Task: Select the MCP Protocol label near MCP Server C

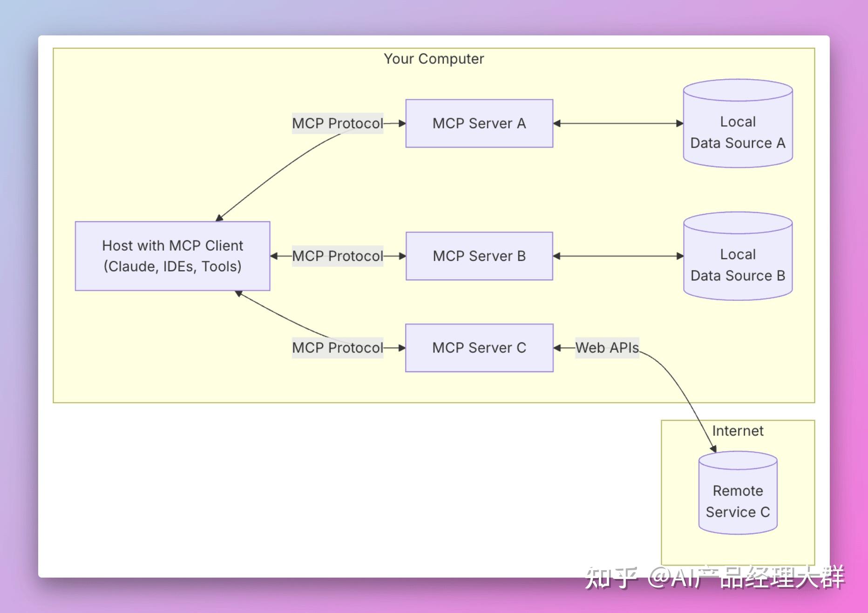Action: click(337, 348)
